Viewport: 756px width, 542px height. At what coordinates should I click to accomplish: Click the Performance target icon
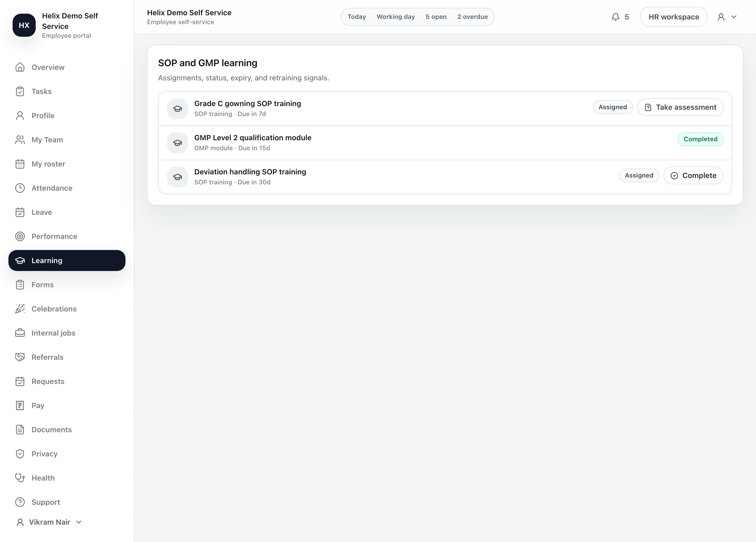pyautogui.click(x=20, y=237)
